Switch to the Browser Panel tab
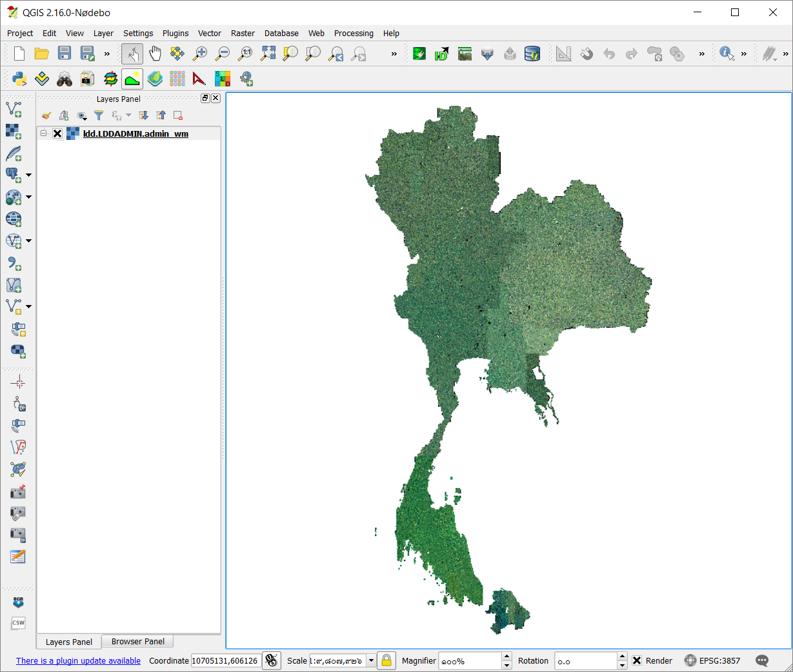793x672 pixels. (137, 641)
